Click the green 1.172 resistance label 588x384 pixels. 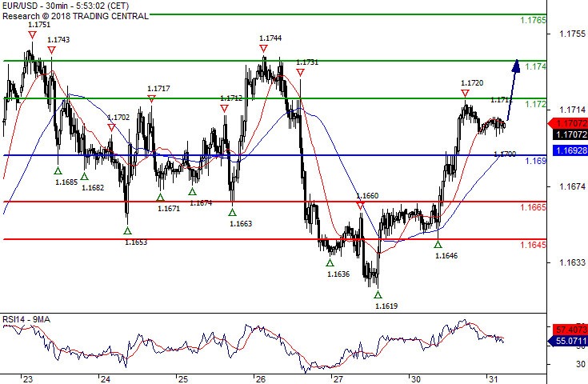[535, 104]
